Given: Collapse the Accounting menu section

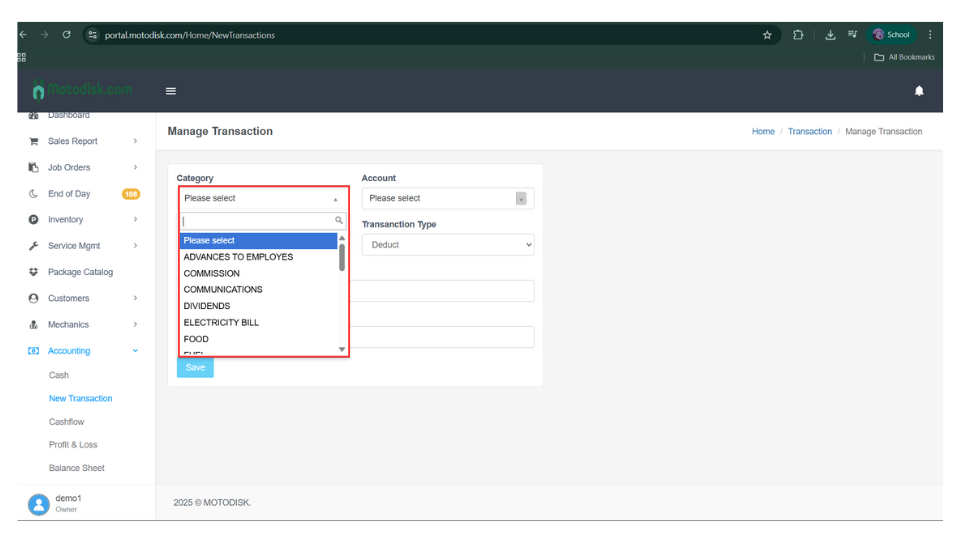Looking at the screenshot, I should point(135,351).
